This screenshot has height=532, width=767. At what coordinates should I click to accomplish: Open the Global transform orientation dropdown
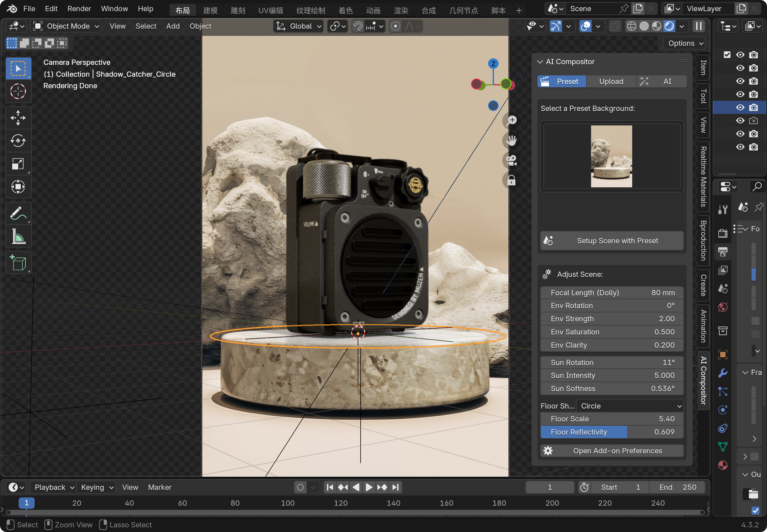tap(298, 26)
